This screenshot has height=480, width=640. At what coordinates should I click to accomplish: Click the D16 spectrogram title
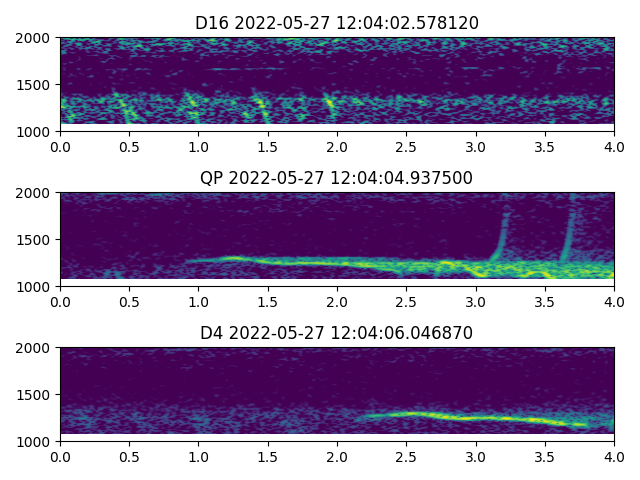click(336, 23)
